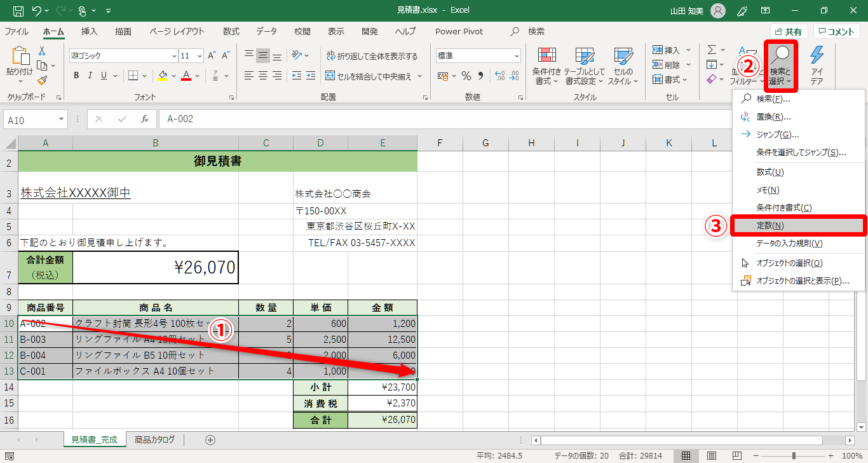Viewport: 868px width, 463px height.
Task: Undo the last action
Action: point(37,11)
